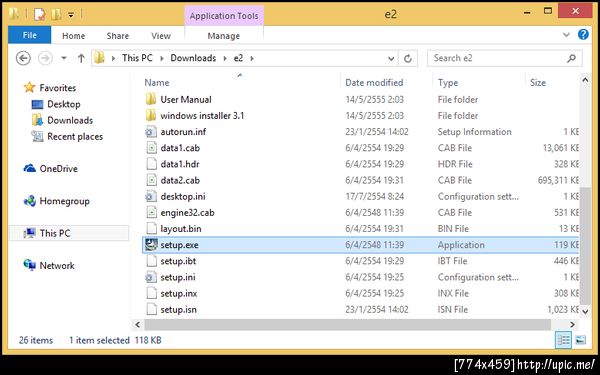Screen dimensions: 600x375
Task: Go up one folder level
Action: pyautogui.click(x=81, y=58)
